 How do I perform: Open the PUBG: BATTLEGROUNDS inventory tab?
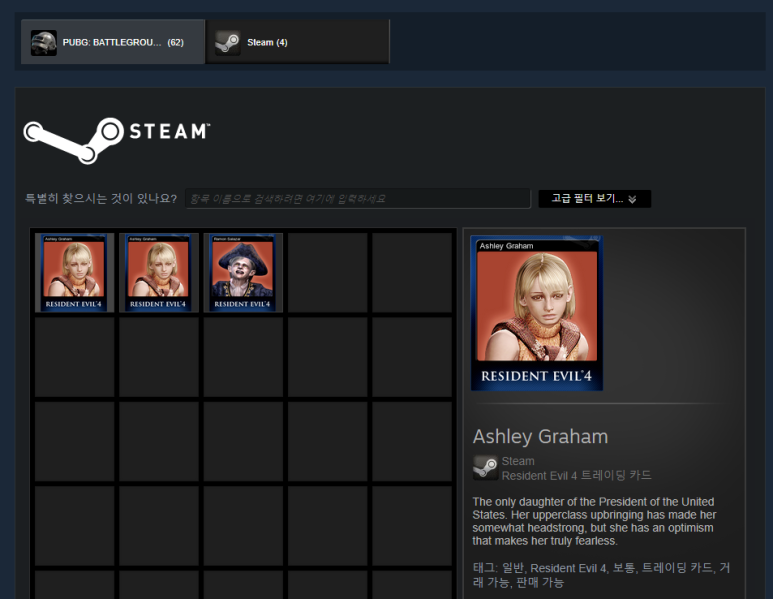click(x=113, y=42)
